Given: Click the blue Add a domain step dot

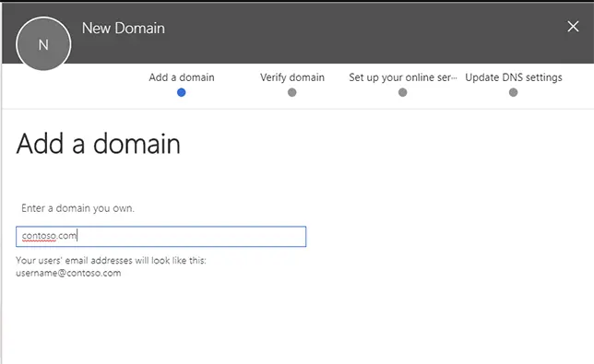Looking at the screenshot, I should [182, 92].
